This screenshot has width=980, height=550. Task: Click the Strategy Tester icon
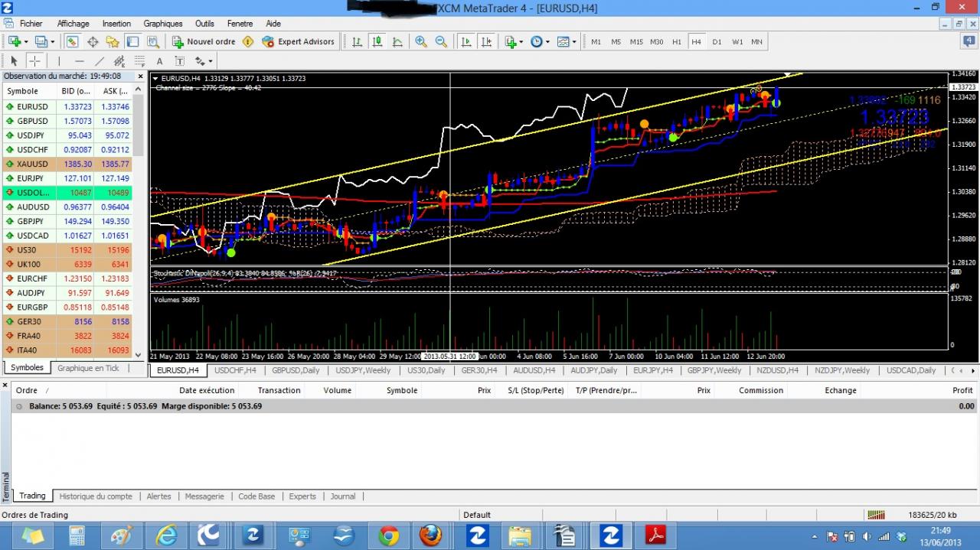point(152,41)
